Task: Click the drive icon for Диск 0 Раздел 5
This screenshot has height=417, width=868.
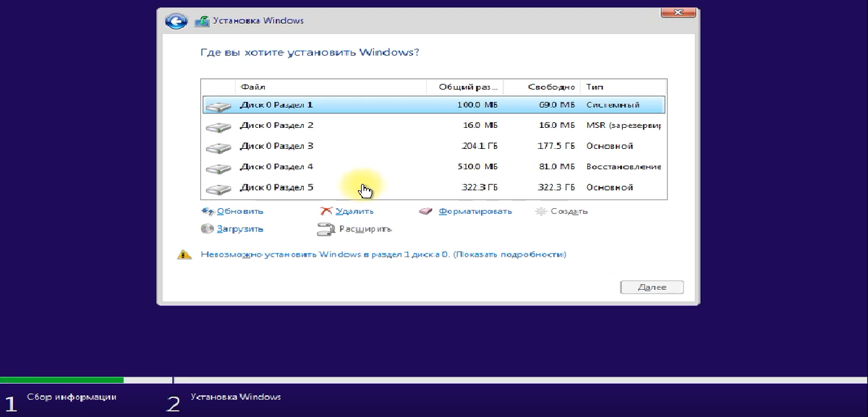Action: tap(218, 188)
